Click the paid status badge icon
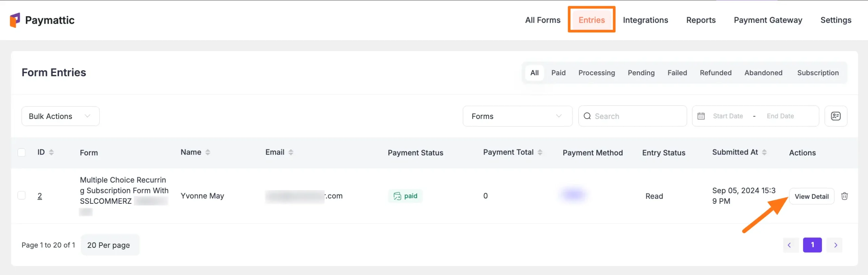This screenshot has height=275, width=868. (x=397, y=196)
